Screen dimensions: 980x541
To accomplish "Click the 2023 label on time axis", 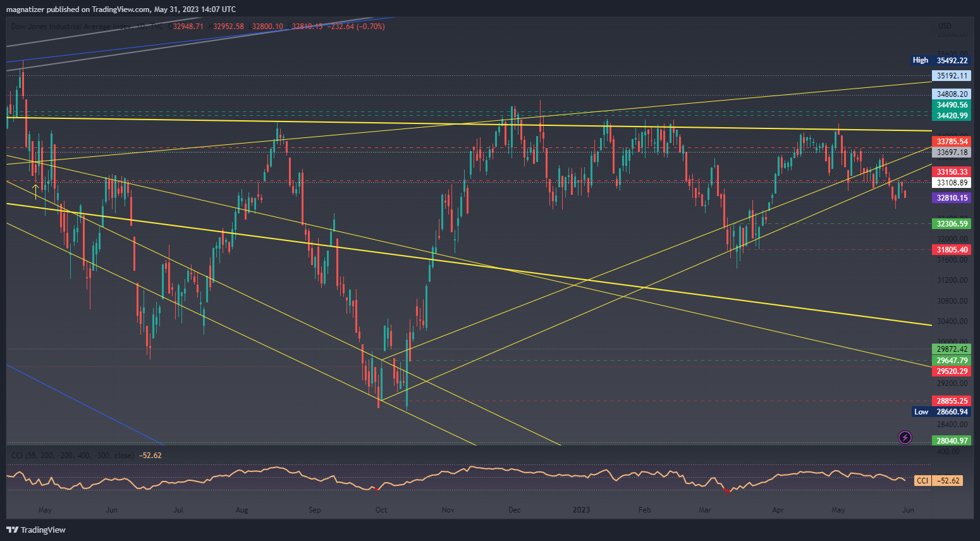I will pyautogui.click(x=581, y=510).
